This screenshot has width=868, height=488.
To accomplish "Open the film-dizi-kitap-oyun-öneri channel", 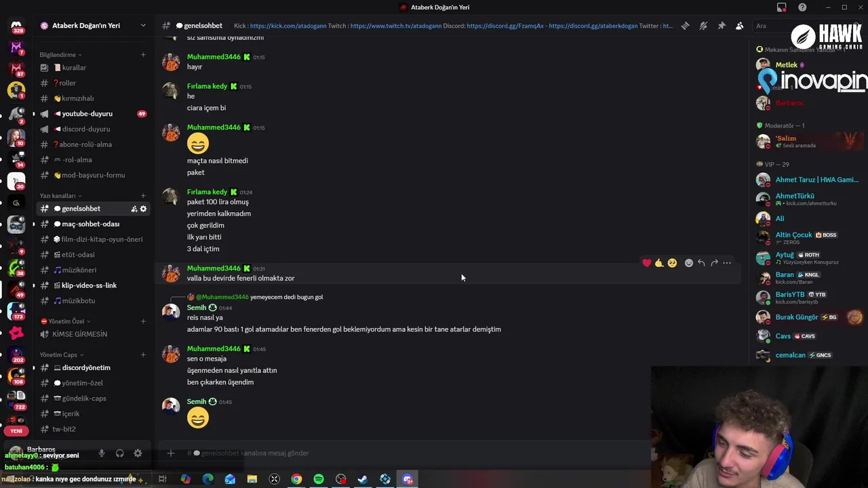I will [x=92, y=239].
